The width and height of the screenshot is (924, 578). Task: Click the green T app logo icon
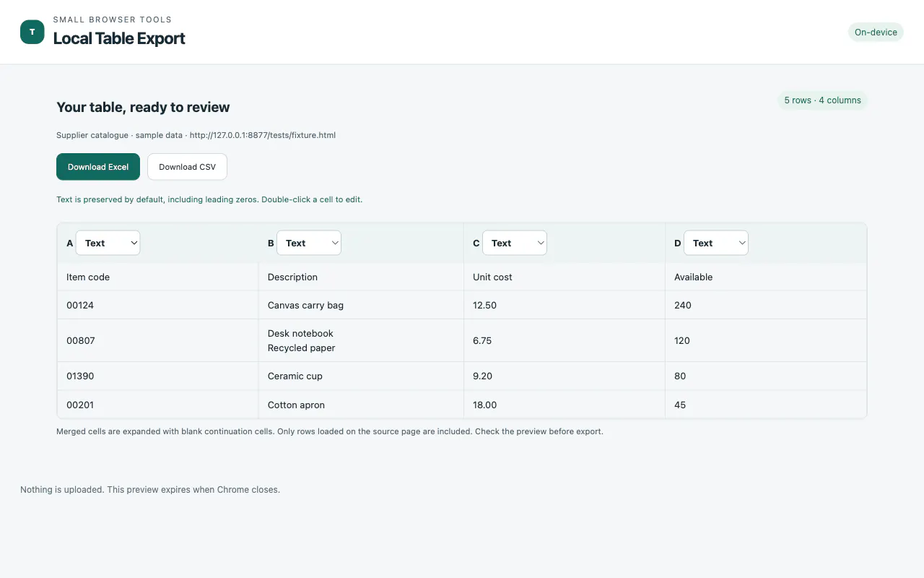tap(32, 32)
